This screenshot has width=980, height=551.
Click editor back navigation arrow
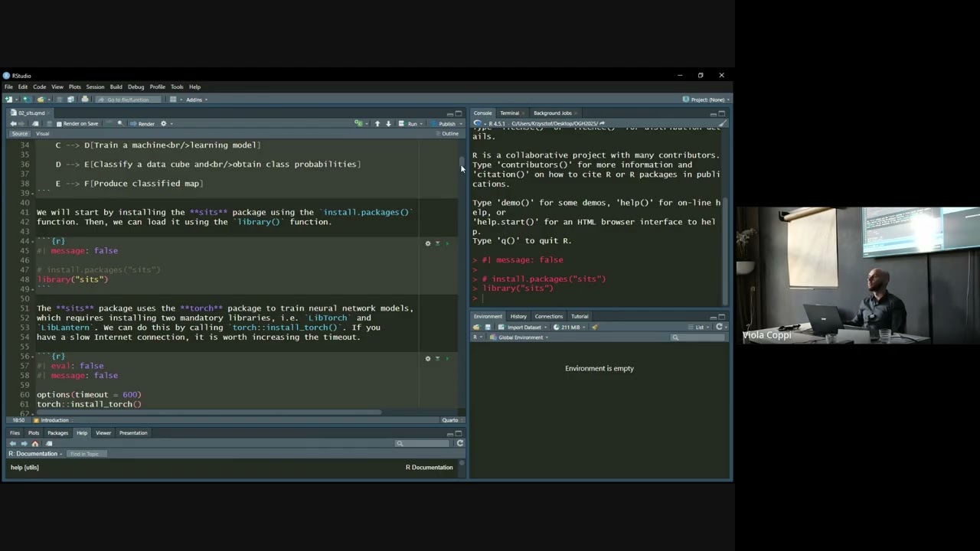pos(13,123)
